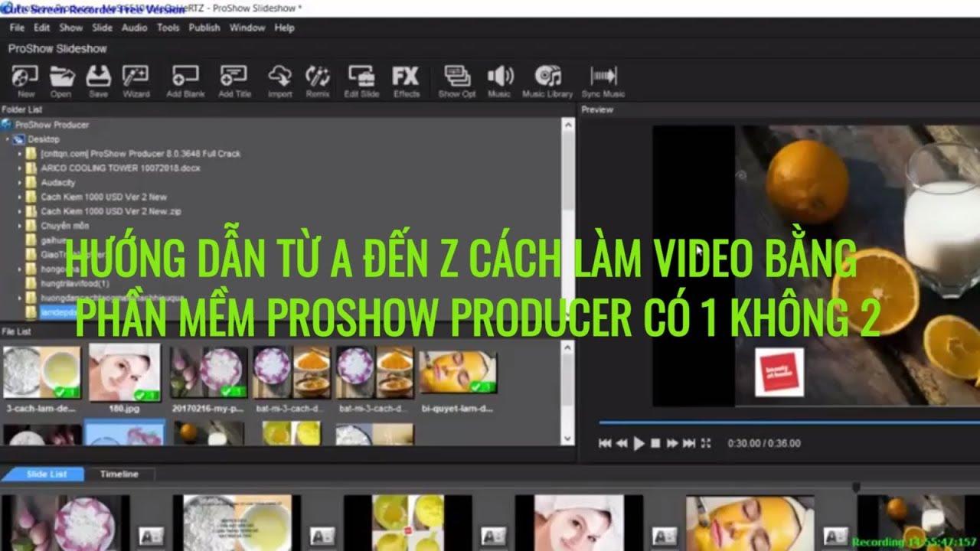Open the Publish menu

click(204, 28)
